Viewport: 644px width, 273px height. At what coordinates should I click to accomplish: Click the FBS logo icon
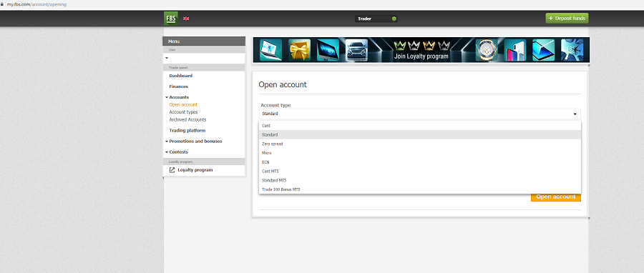171,19
